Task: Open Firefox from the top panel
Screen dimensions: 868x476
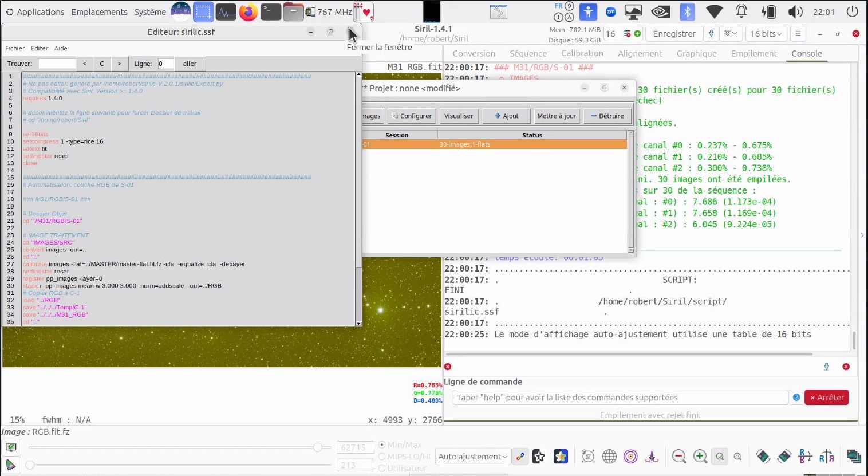Action: coord(248,12)
